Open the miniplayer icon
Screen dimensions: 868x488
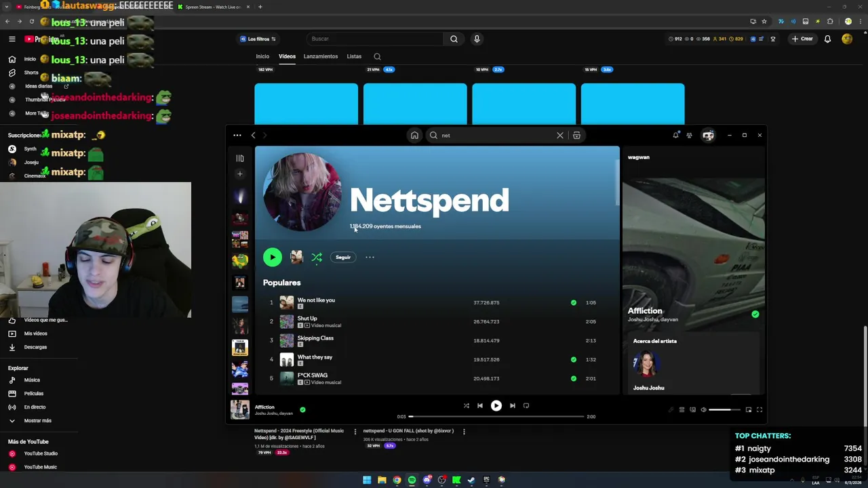749,409
